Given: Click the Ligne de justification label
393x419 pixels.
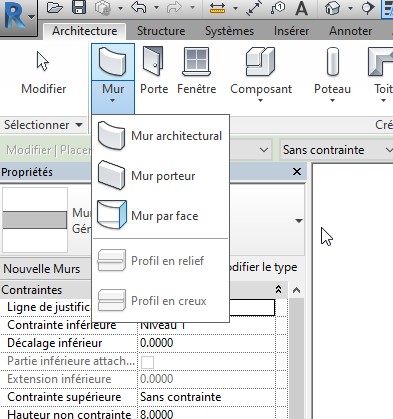Looking at the screenshot, I should (x=49, y=307).
